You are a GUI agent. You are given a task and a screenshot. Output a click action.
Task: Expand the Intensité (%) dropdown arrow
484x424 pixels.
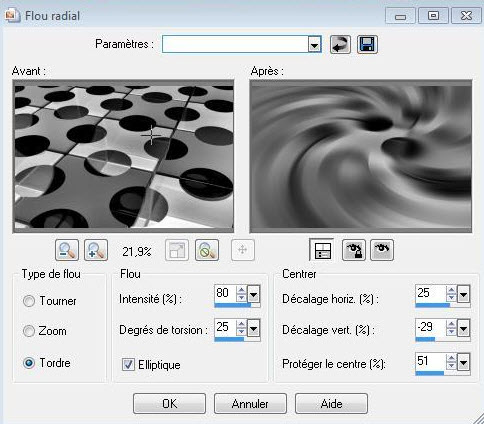click(254, 294)
